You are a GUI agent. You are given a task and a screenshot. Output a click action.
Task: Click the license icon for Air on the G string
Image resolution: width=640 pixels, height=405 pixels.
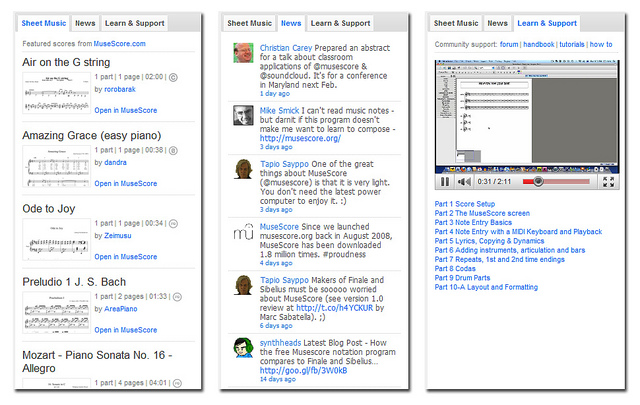pyautogui.click(x=174, y=76)
